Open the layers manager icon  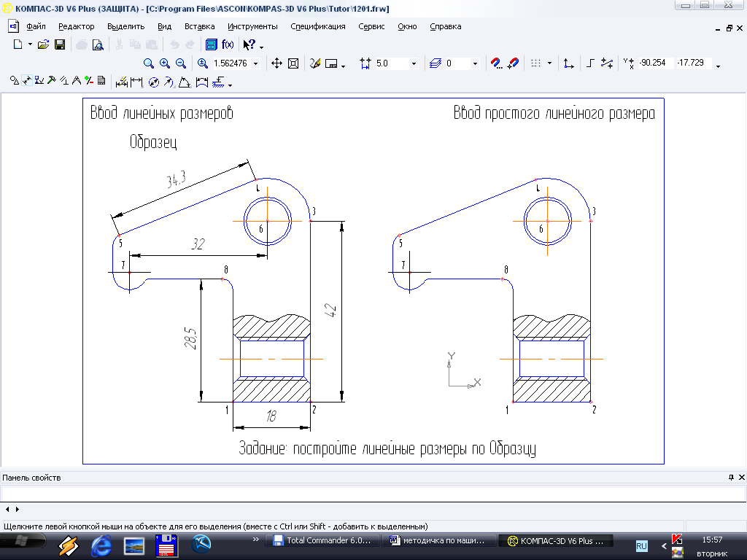(x=436, y=63)
